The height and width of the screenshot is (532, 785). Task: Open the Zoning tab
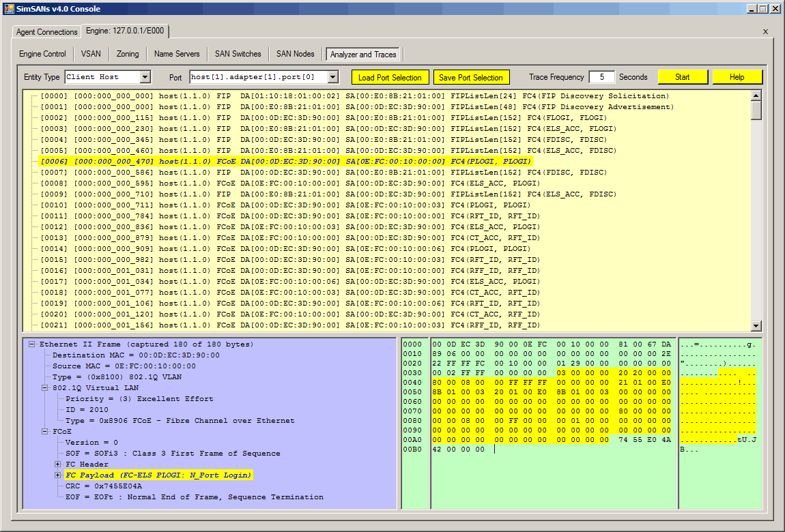128,54
